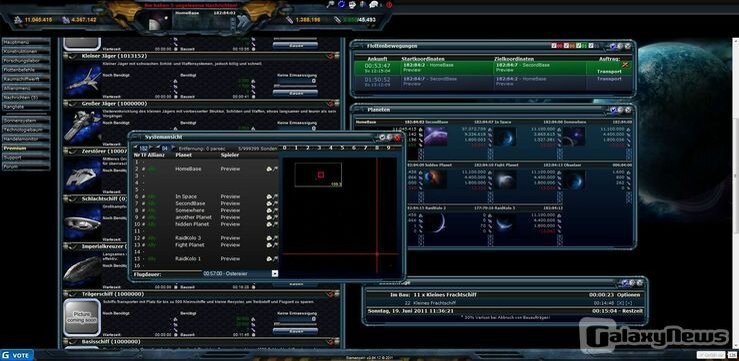739x361 pixels.
Task: Click red icon in Großer Jäger header
Action: [x=331, y=103]
